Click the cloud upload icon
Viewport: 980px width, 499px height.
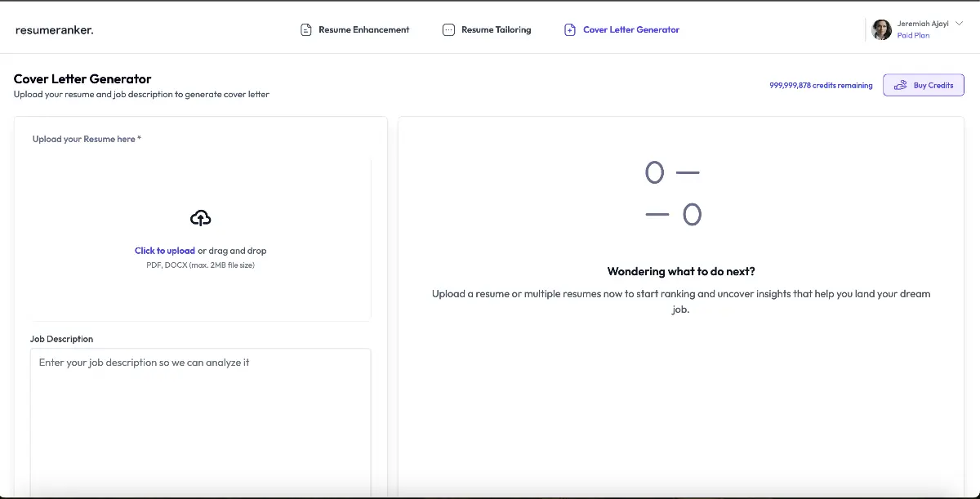(200, 217)
